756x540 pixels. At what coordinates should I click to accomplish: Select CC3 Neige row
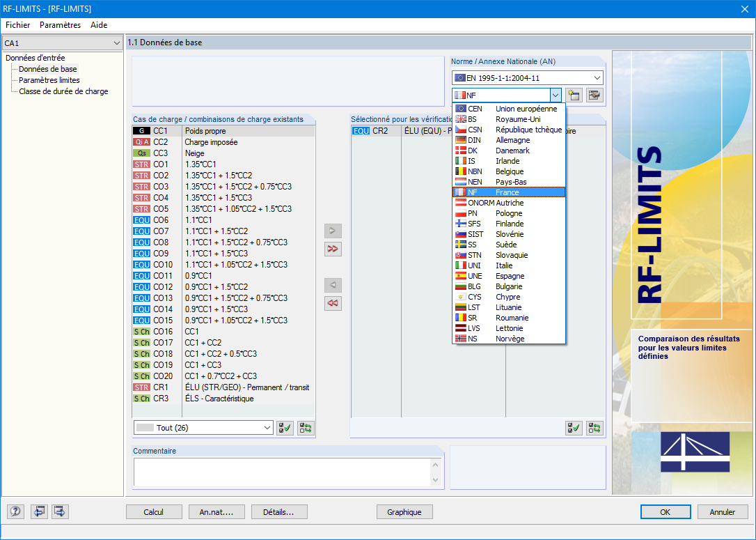point(223,153)
